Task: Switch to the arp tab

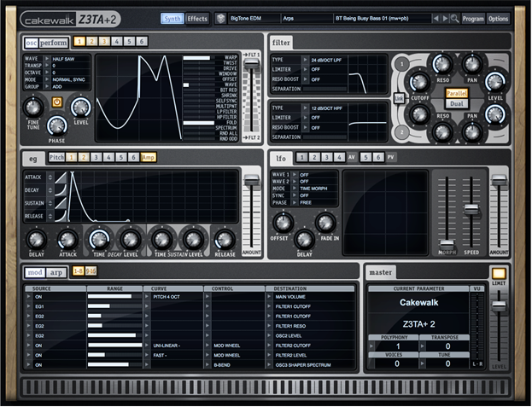Action: tap(56, 272)
